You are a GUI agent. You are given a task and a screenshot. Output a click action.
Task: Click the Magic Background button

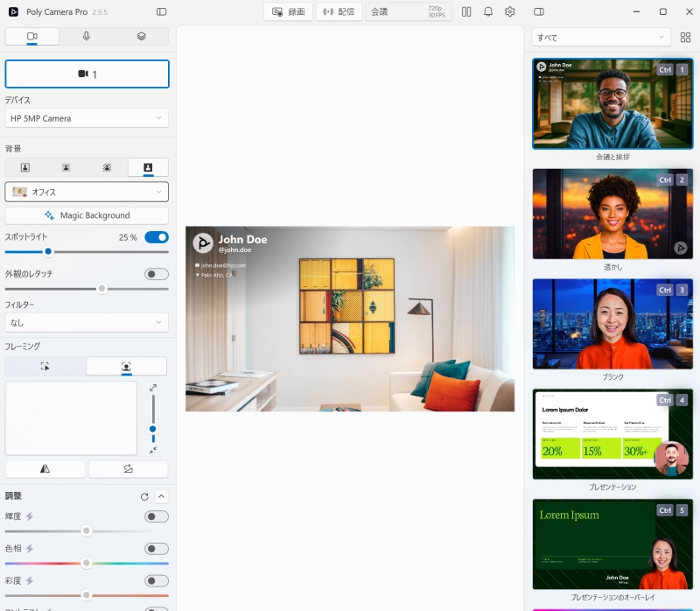point(87,215)
